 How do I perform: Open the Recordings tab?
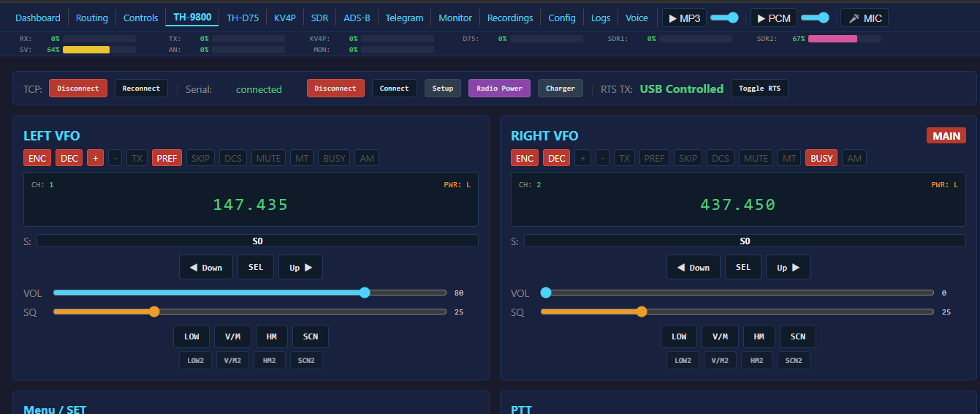510,18
